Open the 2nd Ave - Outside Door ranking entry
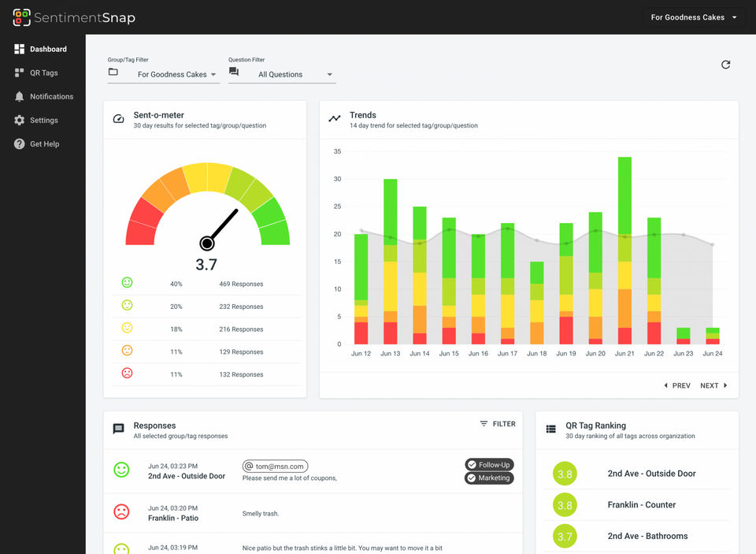The width and height of the screenshot is (756, 554). 637,474
